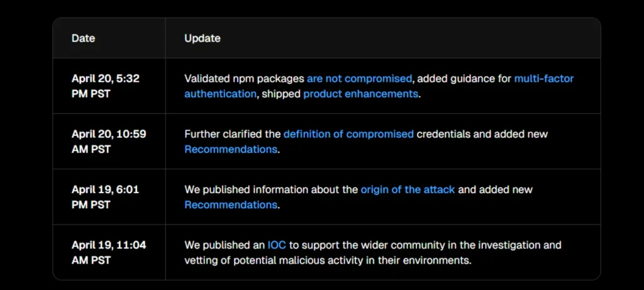Click the "multi-factor authentication" link

543,79
